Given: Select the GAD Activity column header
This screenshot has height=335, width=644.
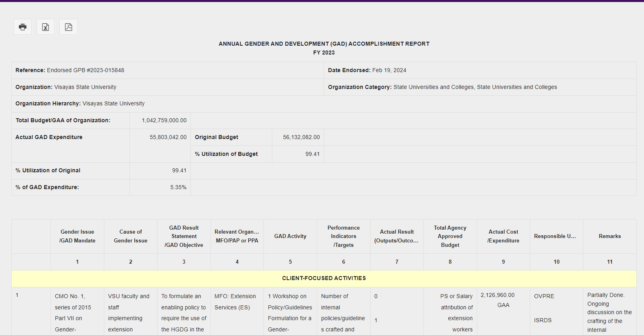Looking at the screenshot, I should click(x=290, y=236).
